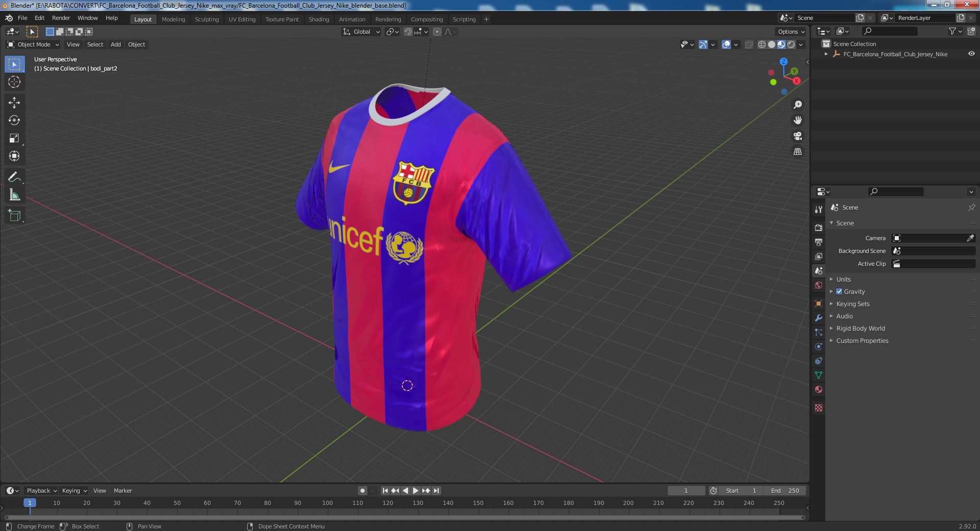The height and width of the screenshot is (531, 980).
Task: Open the Playback dropdown in timeline
Action: pos(41,491)
